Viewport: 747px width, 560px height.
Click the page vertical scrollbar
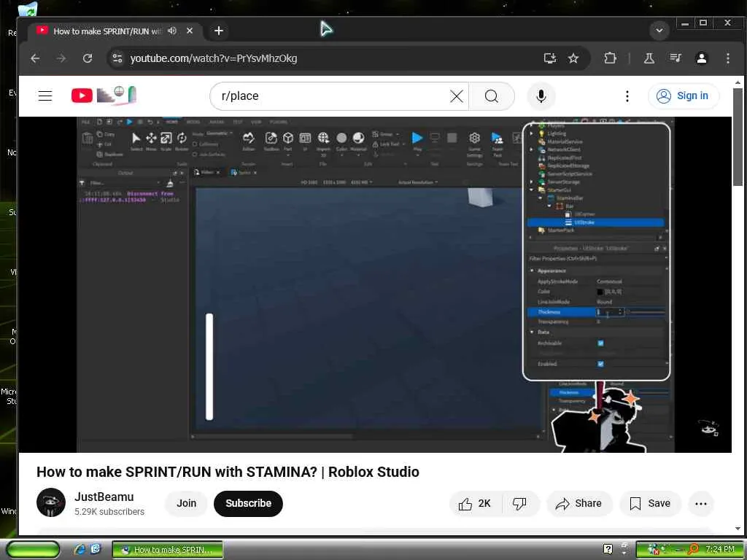point(738,137)
